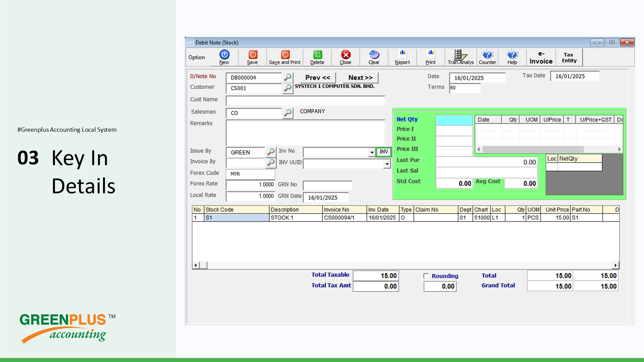The image size is (644, 362).
Task: Click the D/Note No field
Action: coord(254,78)
